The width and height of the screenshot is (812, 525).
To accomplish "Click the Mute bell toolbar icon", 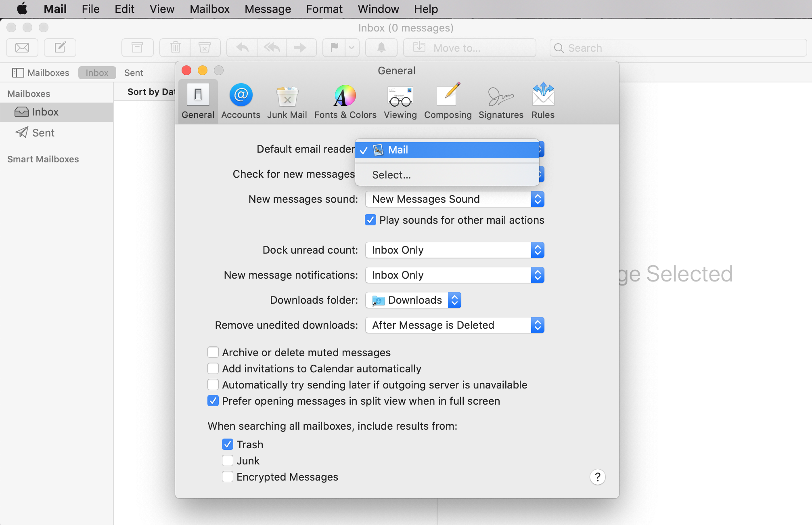I will coord(381,48).
